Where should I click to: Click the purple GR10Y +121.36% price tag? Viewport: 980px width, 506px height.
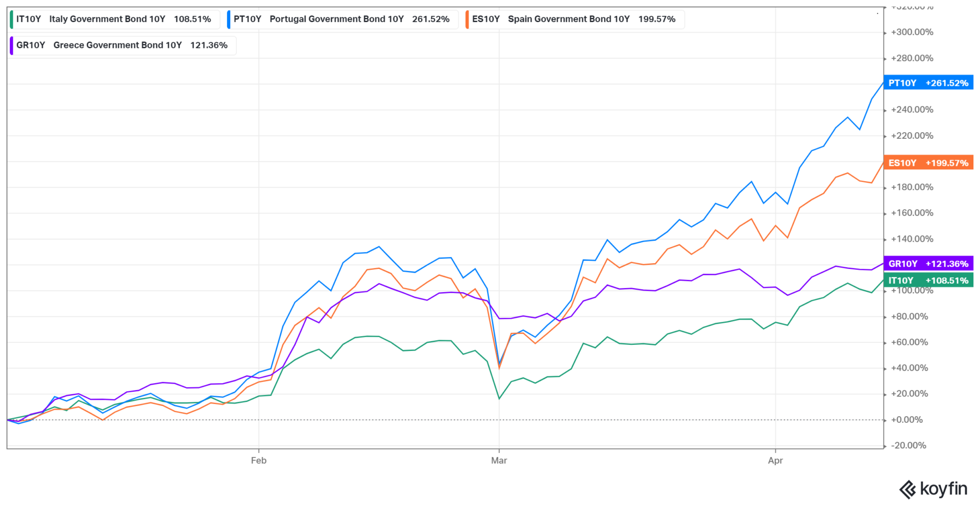pos(928,264)
